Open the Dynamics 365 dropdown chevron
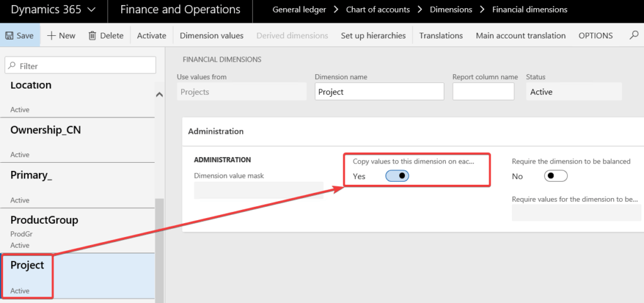Viewport: 644px width, 303px height. 92,10
